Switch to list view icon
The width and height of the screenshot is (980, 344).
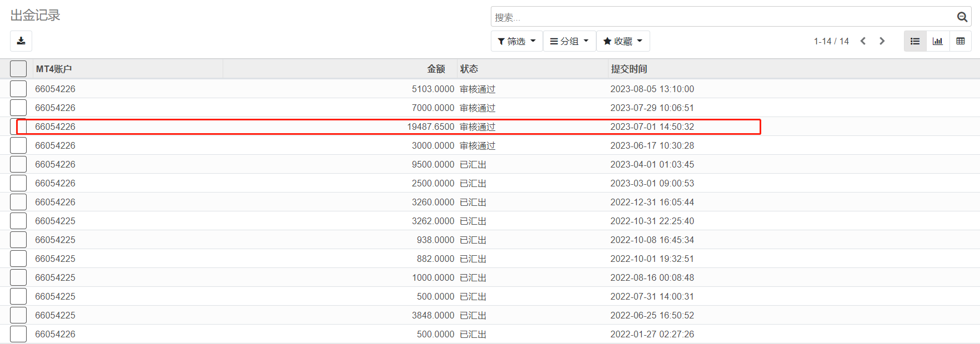pyautogui.click(x=915, y=41)
